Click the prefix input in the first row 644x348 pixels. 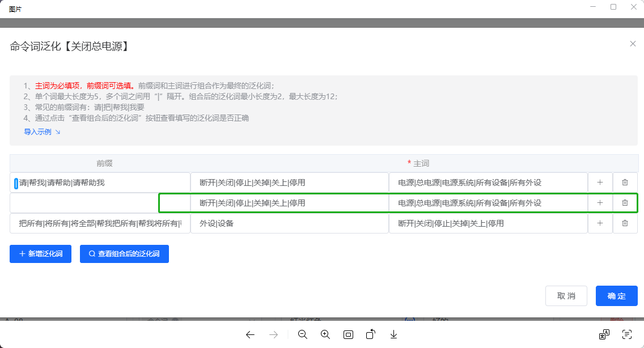(x=99, y=182)
